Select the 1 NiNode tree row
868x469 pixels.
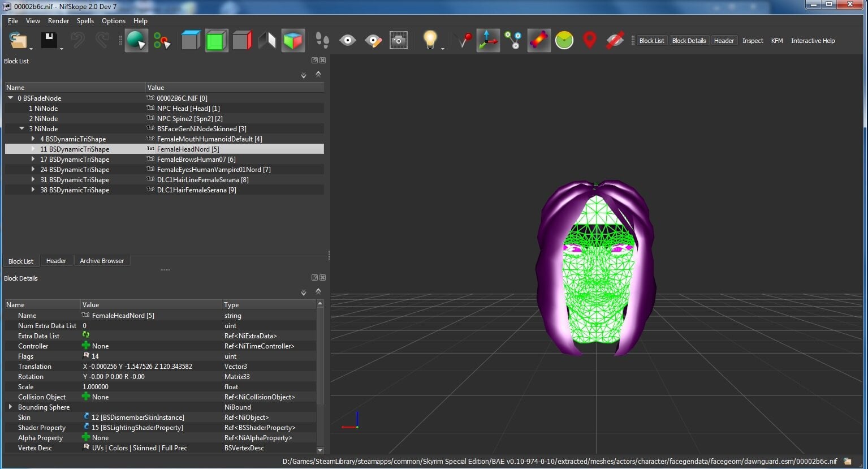(164, 108)
